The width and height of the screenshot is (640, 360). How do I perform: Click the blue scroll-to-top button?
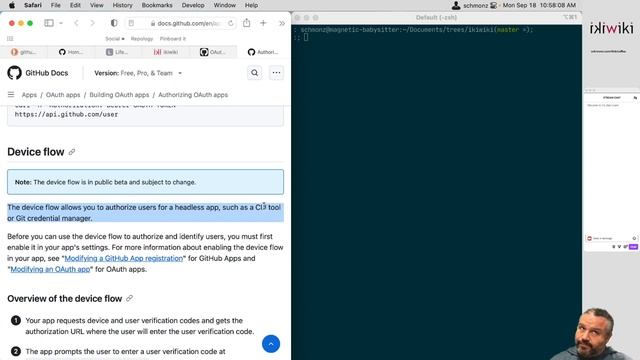coord(271,344)
